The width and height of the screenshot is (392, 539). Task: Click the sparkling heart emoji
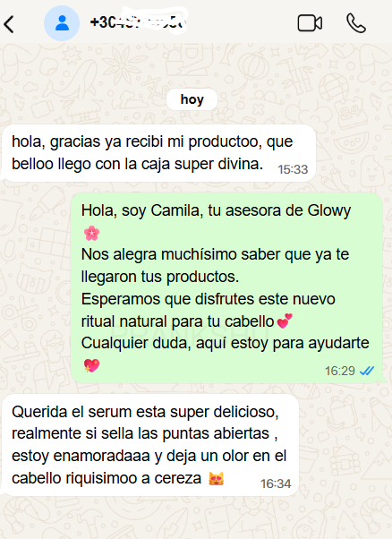pyautogui.click(x=91, y=365)
